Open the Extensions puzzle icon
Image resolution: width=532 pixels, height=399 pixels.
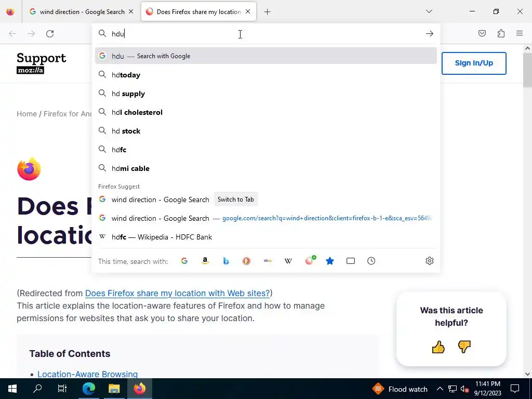pos(501,33)
